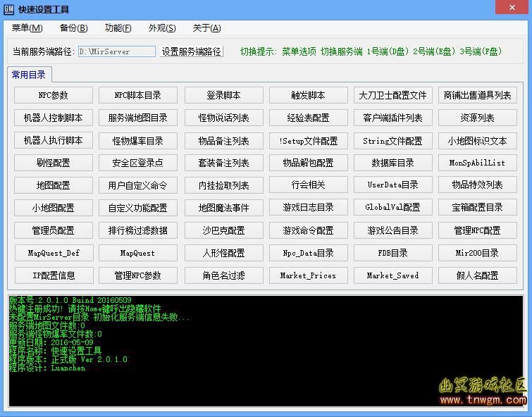Open 人形怪配置
Image resolution: width=532 pixels, height=417 pixels.
223,253
